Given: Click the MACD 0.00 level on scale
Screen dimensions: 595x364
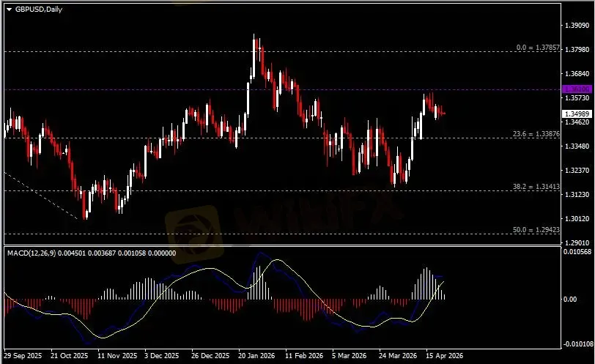Looking at the screenshot, I should click(x=570, y=299).
